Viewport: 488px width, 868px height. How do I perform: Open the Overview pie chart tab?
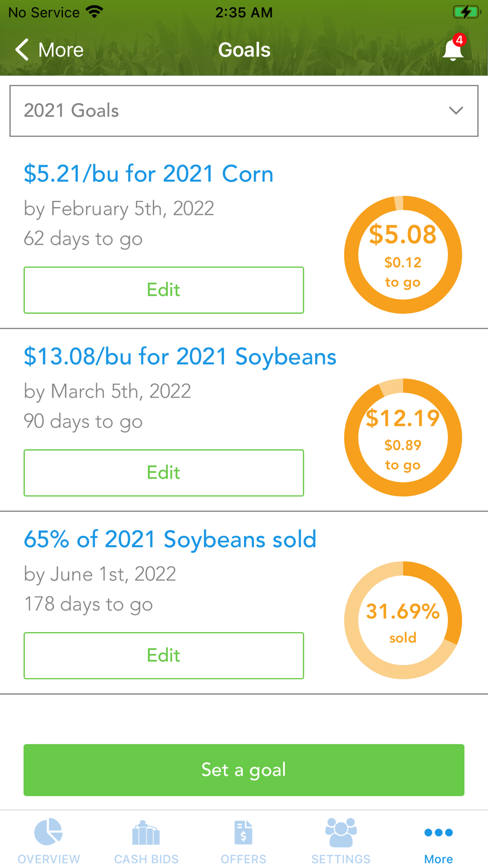48,832
